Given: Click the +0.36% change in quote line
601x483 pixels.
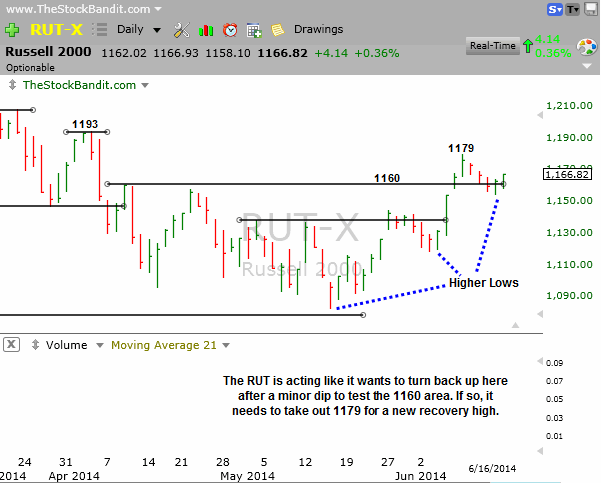Looking at the screenshot, I should click(377, 53).
